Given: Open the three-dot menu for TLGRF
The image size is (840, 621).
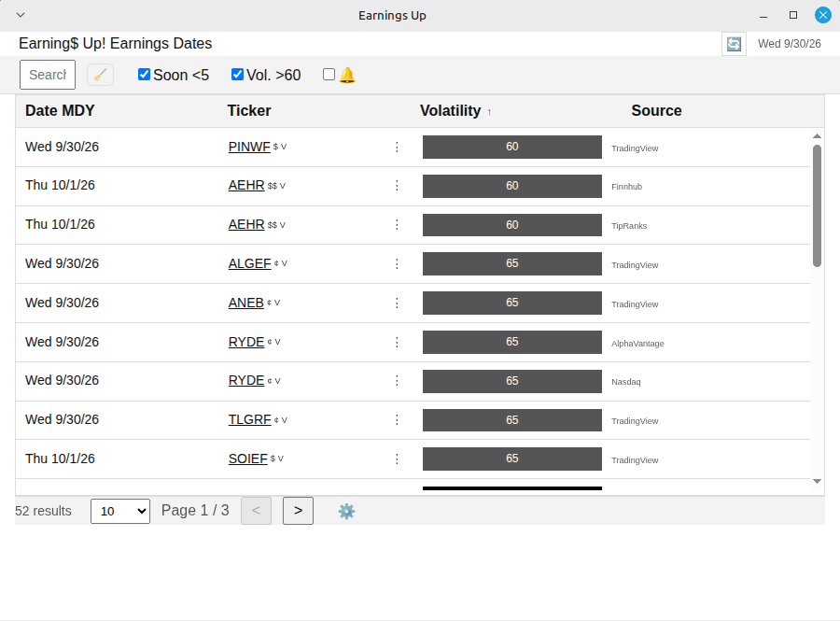Looking at the screenshot, I should (x=397, y=419).
